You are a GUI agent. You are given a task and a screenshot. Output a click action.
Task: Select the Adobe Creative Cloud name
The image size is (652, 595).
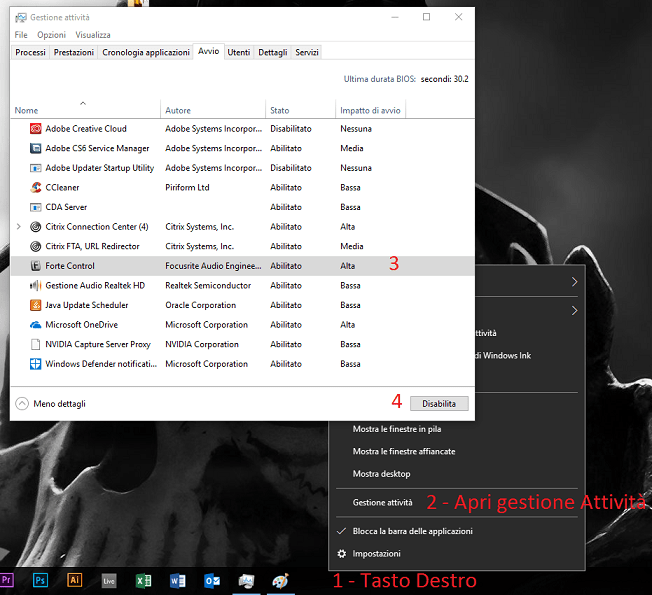pyautogui.click(x=86, y=129)
